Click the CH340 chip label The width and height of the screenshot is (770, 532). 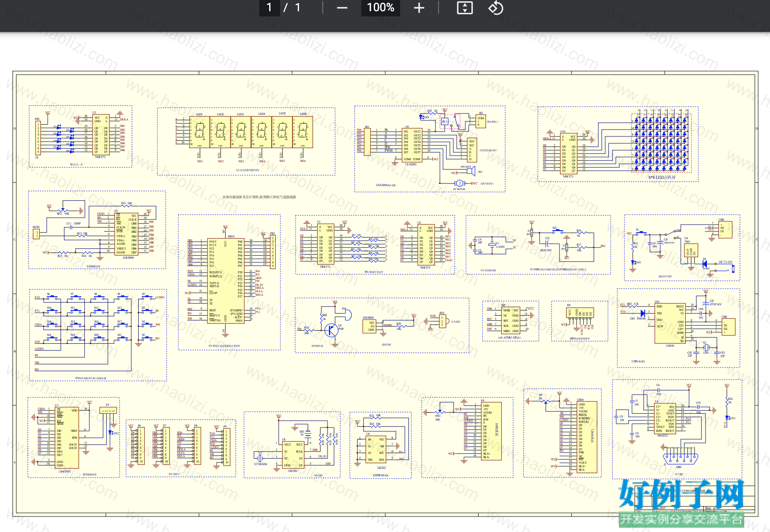coord(670,345)
